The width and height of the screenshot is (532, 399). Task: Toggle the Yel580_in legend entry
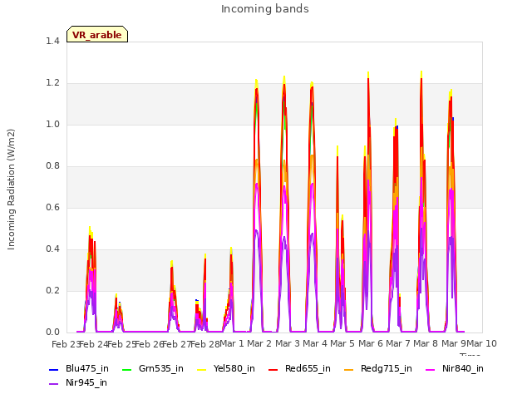tap(226, 368)
